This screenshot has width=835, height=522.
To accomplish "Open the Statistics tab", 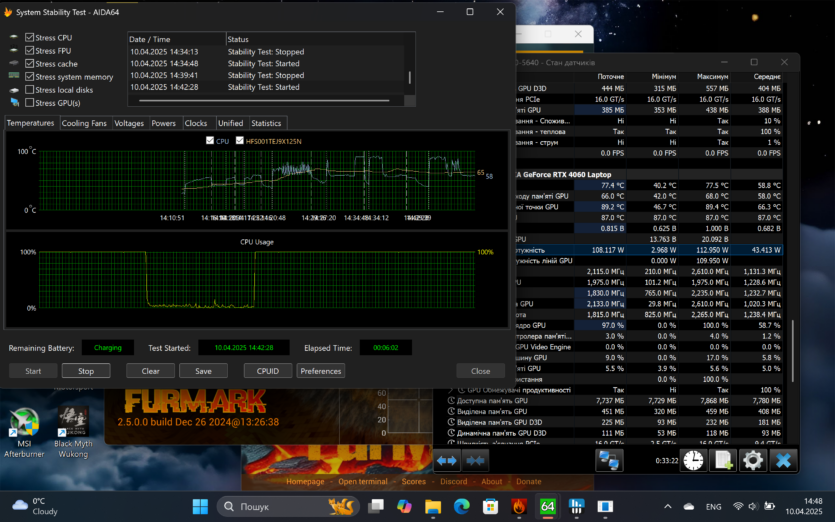I will (x=266, y=123).
